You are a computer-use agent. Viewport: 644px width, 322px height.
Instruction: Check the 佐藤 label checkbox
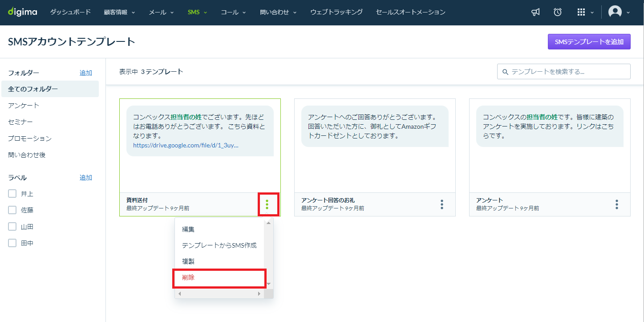(12, 210)
